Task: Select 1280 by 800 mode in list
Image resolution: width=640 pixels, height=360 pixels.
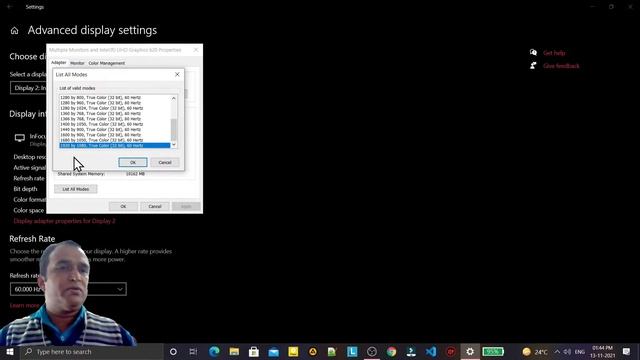Action: [x=101, y=98]
